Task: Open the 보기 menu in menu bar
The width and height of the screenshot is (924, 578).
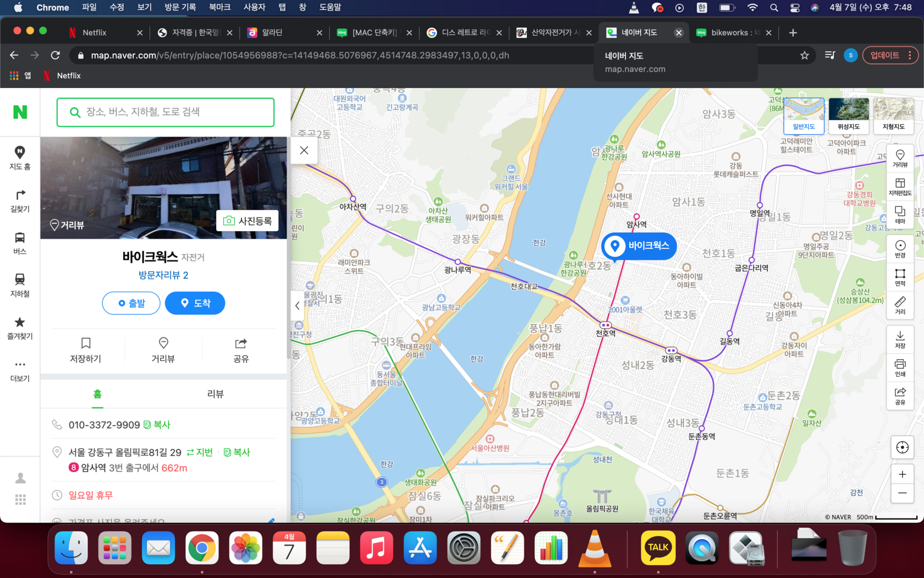Action: (x=144, y=7)
